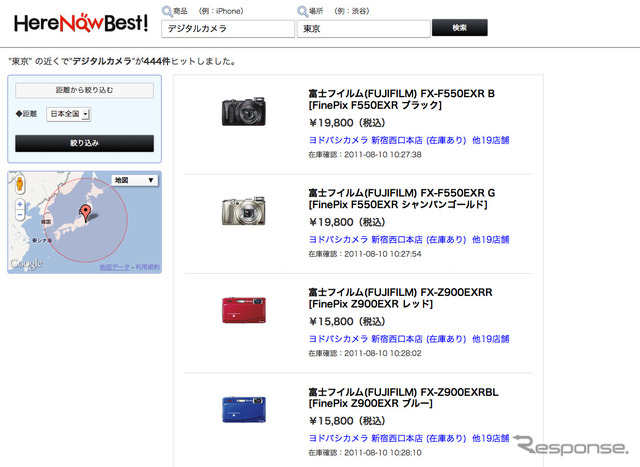The image size is (640, 467).
Task: Open FX-Z900EXRR product title
Action: [x=400, y=298]
